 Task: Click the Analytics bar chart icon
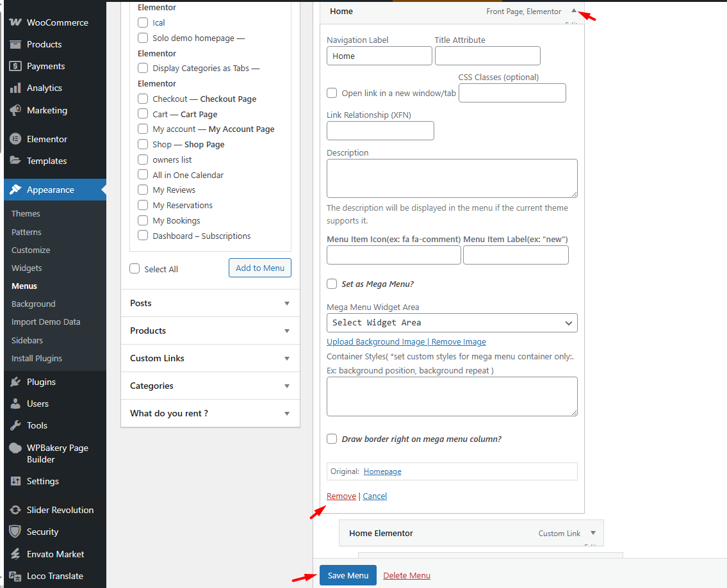15,88
